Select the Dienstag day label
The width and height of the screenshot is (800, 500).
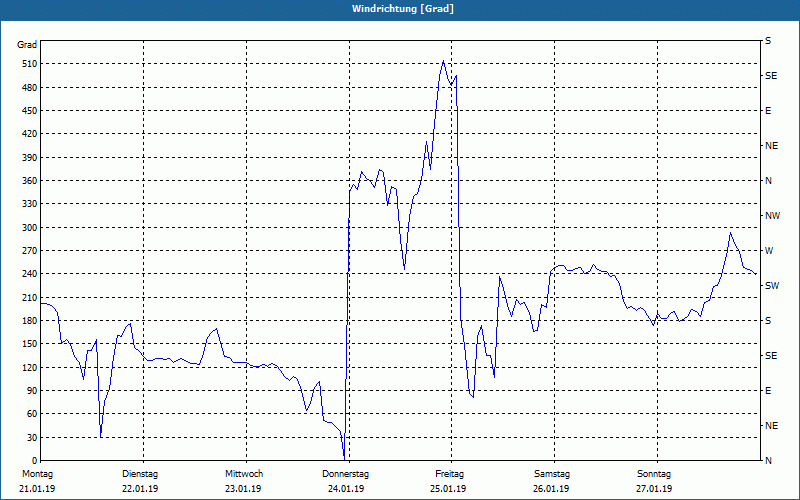tap(140, 474)
